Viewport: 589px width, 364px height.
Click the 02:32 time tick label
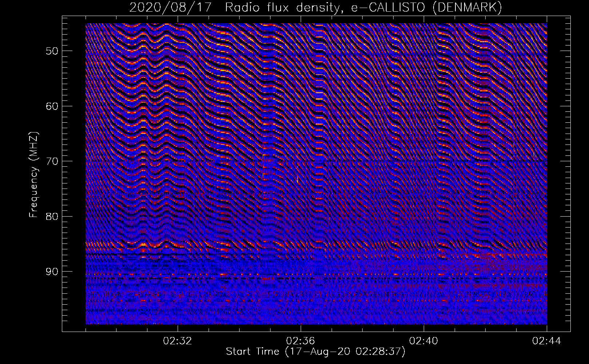178,341
